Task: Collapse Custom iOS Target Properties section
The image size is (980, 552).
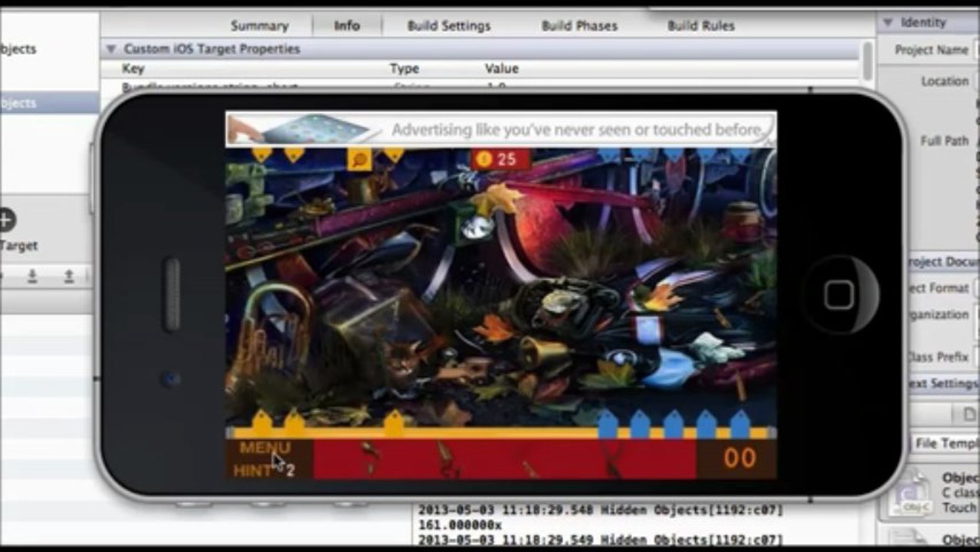Action: pos(110,49)
